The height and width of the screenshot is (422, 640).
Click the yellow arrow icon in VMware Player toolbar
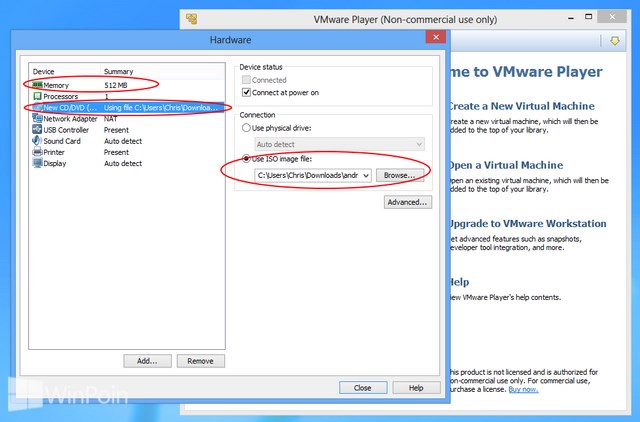click(x=615, y=40)
